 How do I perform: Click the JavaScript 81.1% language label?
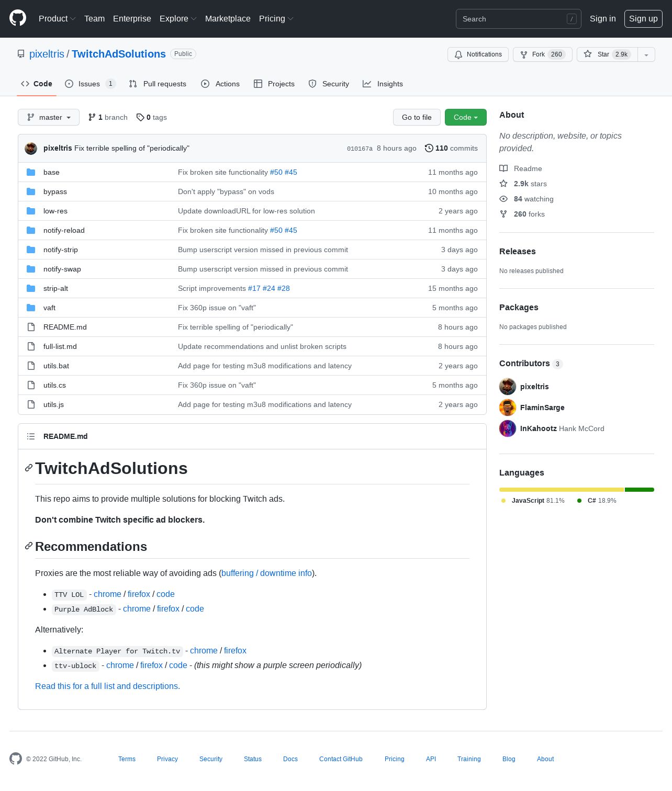click(x=533, y=501)
